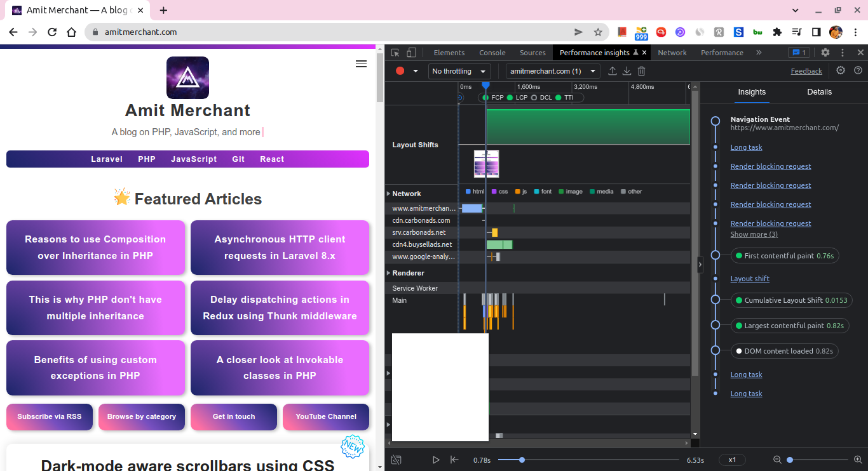The image size is (868, 471).
Task: Bookmark page with the star icon
Action: (598, 32)
